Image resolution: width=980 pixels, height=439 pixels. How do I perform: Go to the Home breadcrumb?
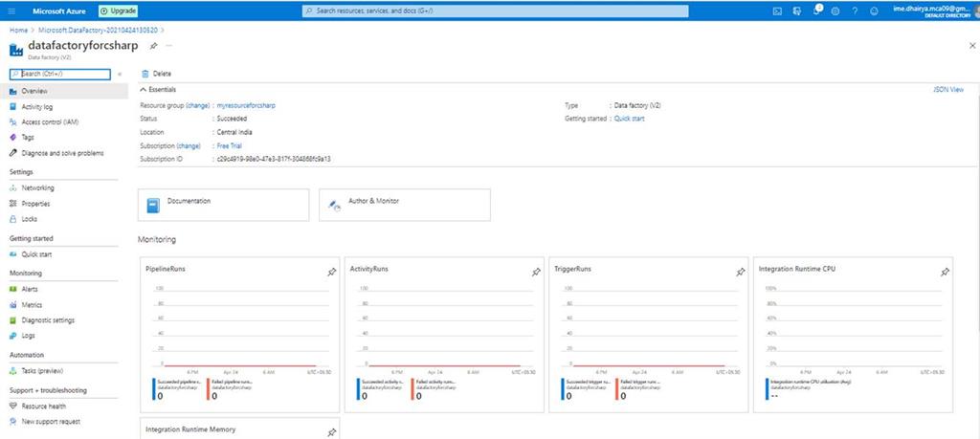pos(18,30)
